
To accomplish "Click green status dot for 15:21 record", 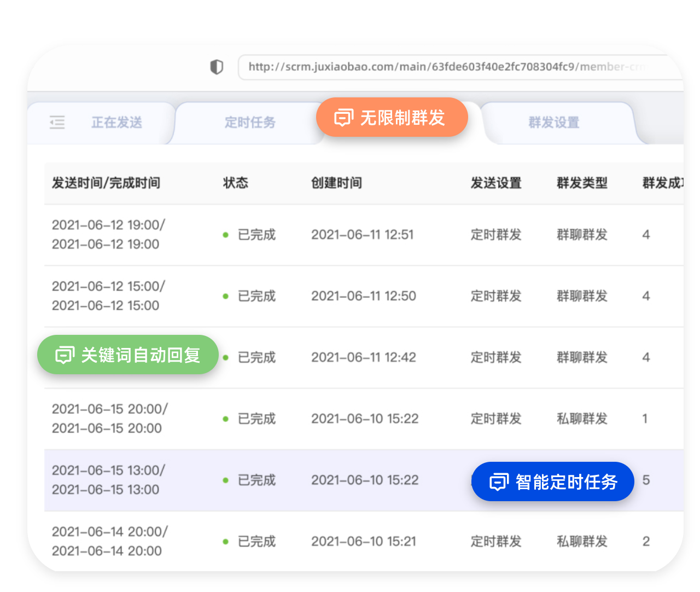I will 225,542.
